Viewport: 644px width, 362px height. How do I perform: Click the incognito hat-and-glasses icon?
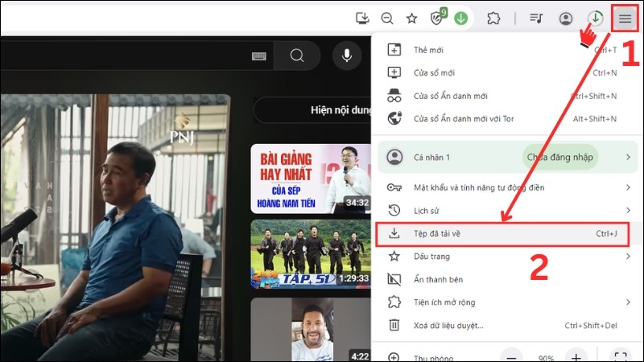click(x=394, y=96)
